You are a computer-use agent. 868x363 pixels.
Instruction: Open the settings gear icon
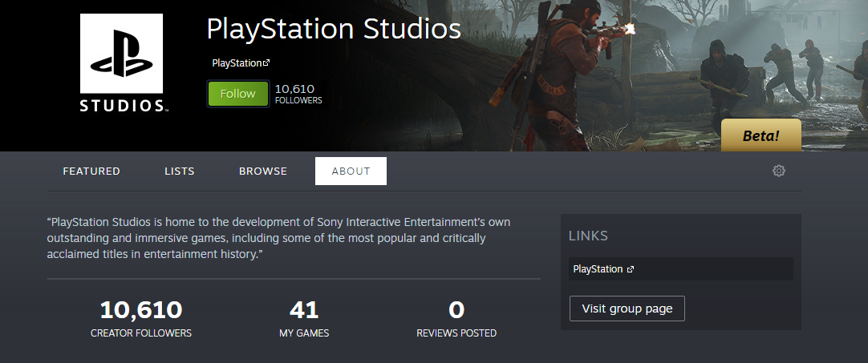pos(778,171)
